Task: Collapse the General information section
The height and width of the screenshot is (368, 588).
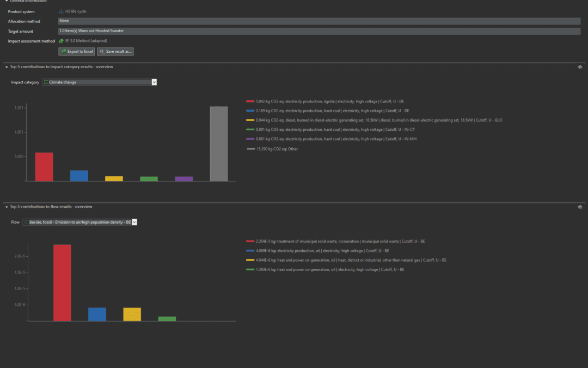Action: 6,1
